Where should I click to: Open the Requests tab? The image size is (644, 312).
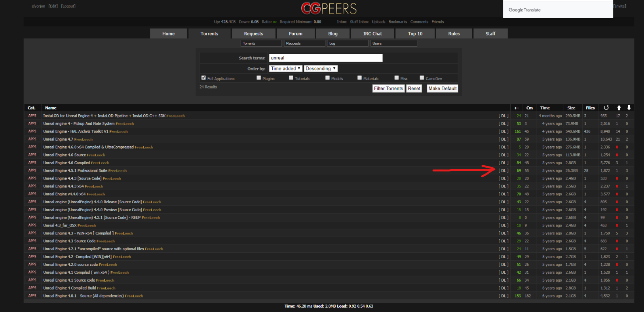pyautogui.click(x=253, y=34)
